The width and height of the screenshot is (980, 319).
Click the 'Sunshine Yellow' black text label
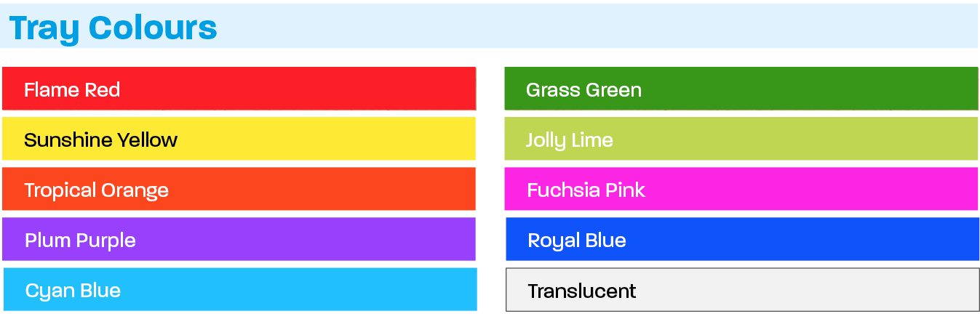click(100, 140)
